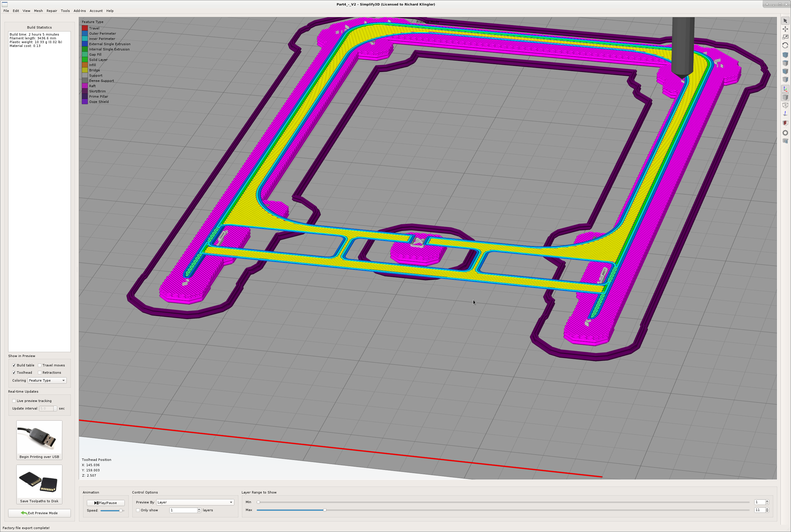
Task: Increase Only show layers count stepper
Action: [199, 509]
